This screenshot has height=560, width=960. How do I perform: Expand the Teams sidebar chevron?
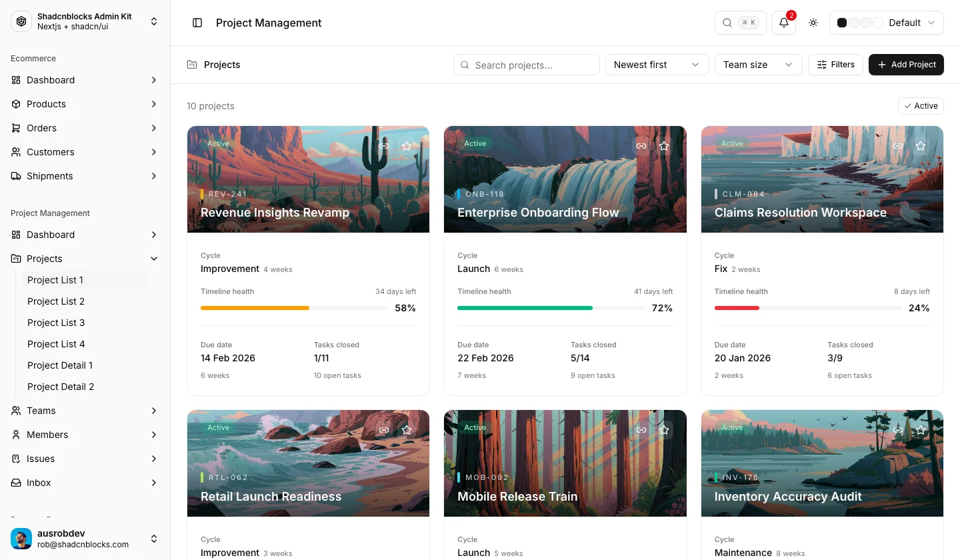154,411
